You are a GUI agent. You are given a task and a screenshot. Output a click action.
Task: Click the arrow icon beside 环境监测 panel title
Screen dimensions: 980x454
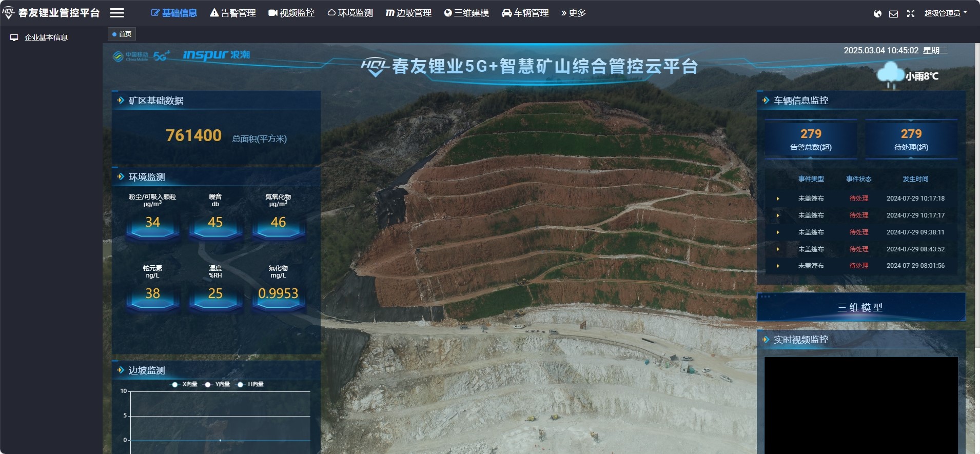121,176
